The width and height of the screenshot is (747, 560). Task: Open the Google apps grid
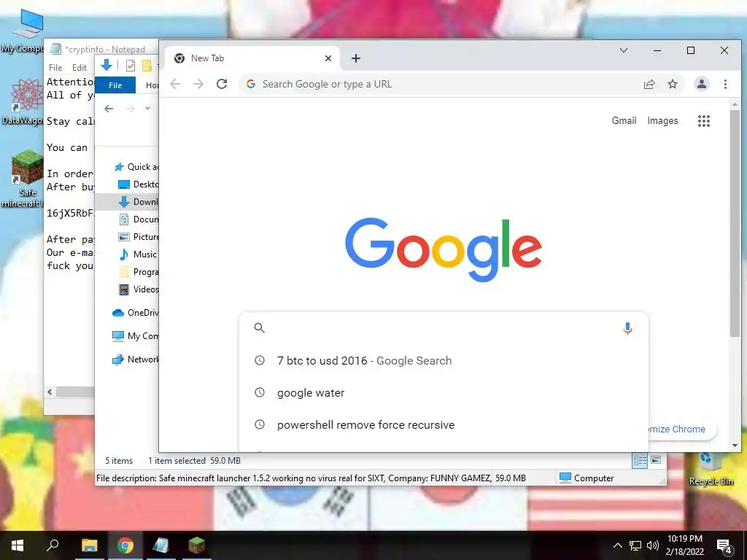click(x=704, y=121)
